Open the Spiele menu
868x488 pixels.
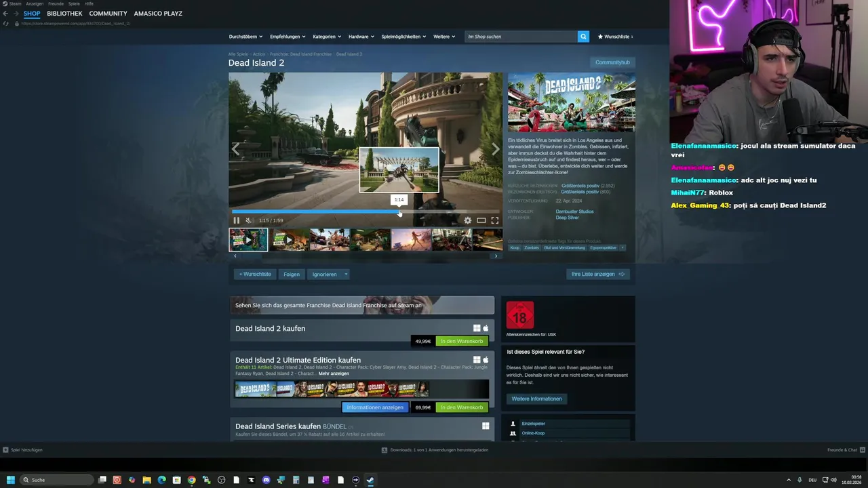(x=74, y=3)
